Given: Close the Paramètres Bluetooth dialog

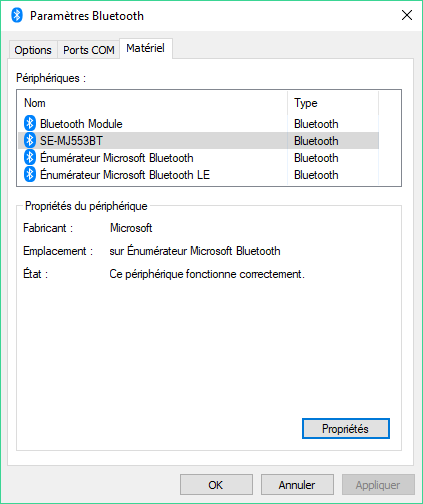Looking at the screenshot, I should pyautogui.click(x=407, y=15).
